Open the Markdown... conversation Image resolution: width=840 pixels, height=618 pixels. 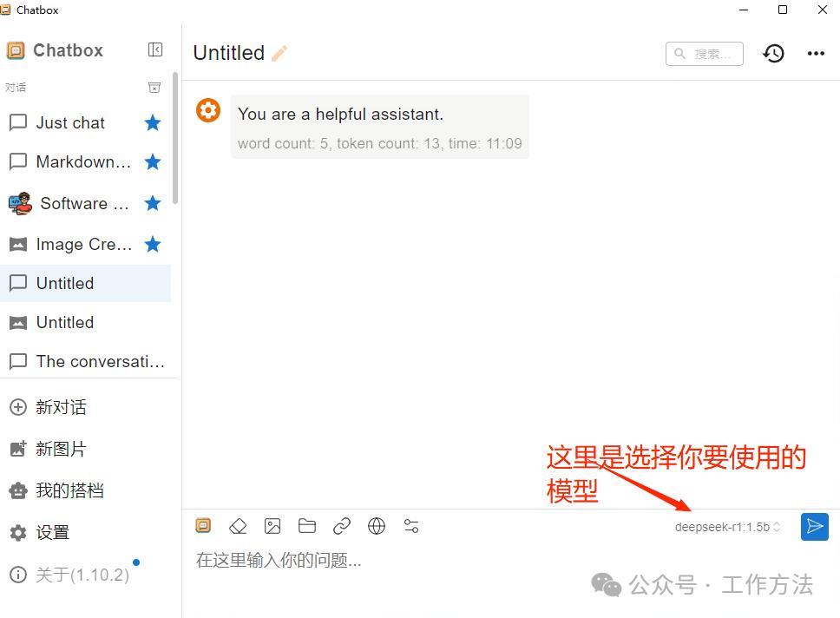point(86,161)
